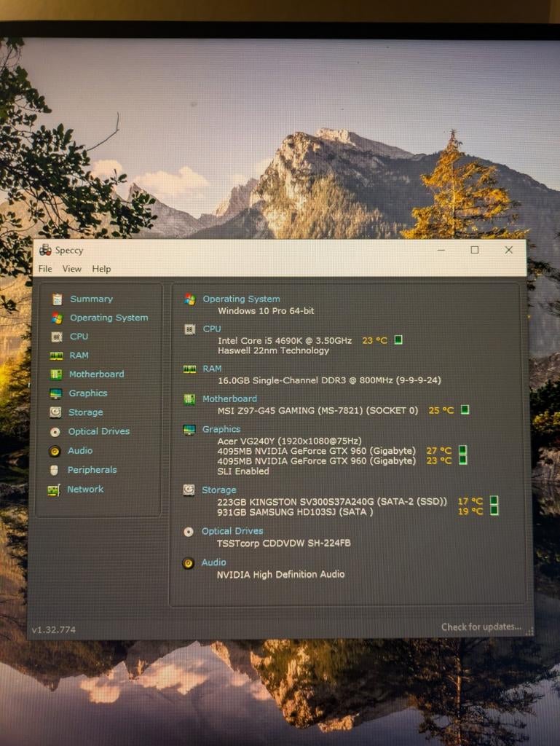
Task: Select the Peripherals mouse icon in sidebar
Action: (54, 470)
